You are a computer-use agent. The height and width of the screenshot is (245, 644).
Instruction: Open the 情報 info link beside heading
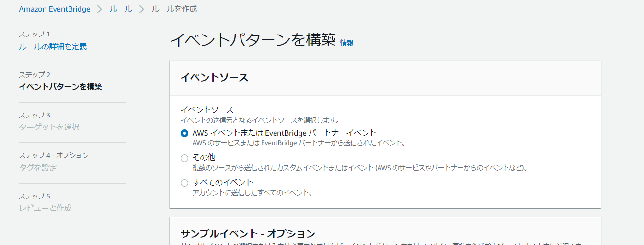347,43
